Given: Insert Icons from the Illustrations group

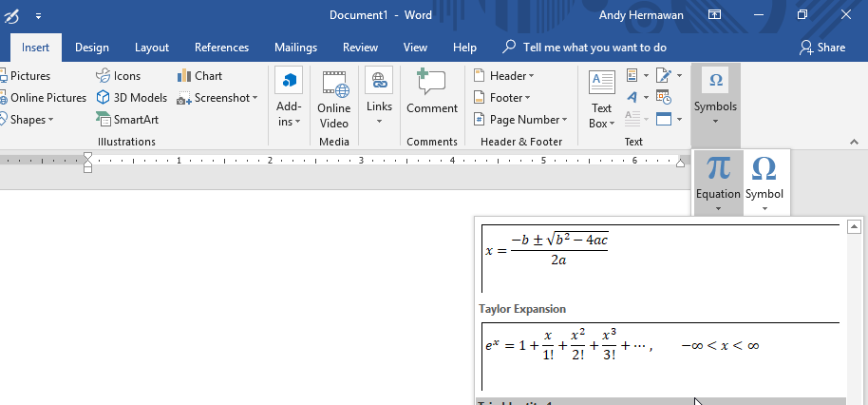Looking at the screenshot, I should tap(119, 76).
